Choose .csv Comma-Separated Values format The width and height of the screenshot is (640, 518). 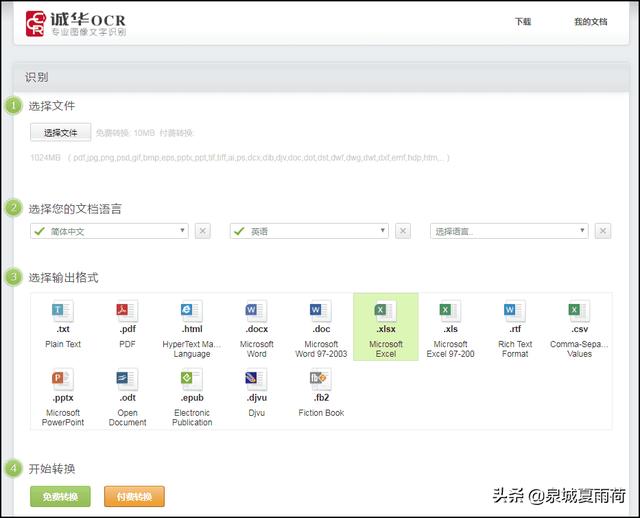click(x=579, y=326)
